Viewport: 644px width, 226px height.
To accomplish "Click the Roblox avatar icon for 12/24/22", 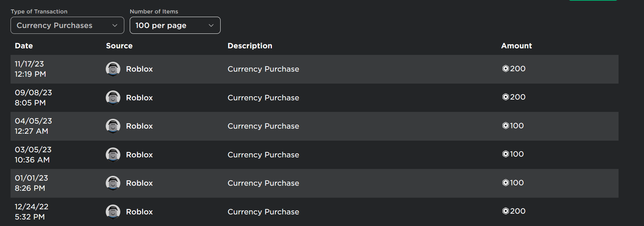I will point(113,212).
